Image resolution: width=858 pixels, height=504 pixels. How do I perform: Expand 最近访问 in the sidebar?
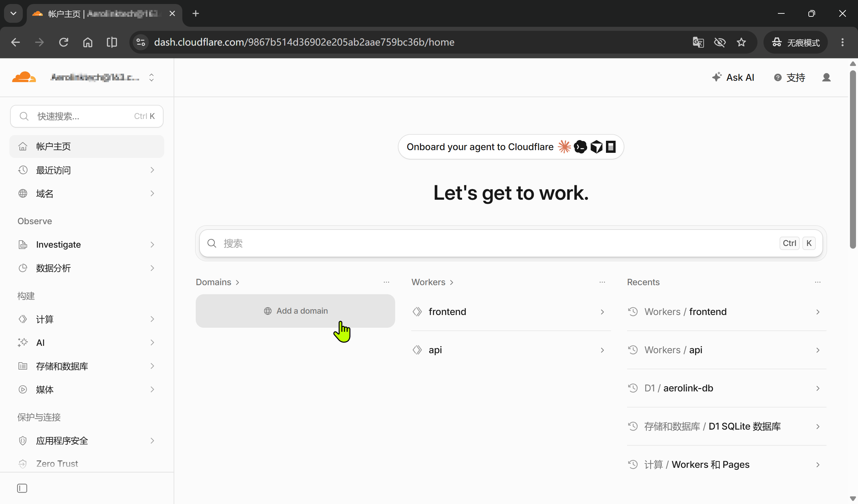87,170
